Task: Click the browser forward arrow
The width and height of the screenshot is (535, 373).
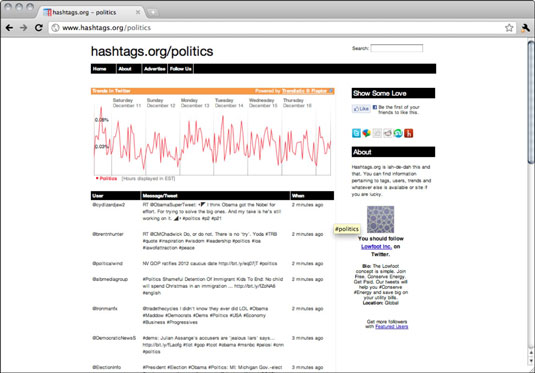Action: coord(24,28)
